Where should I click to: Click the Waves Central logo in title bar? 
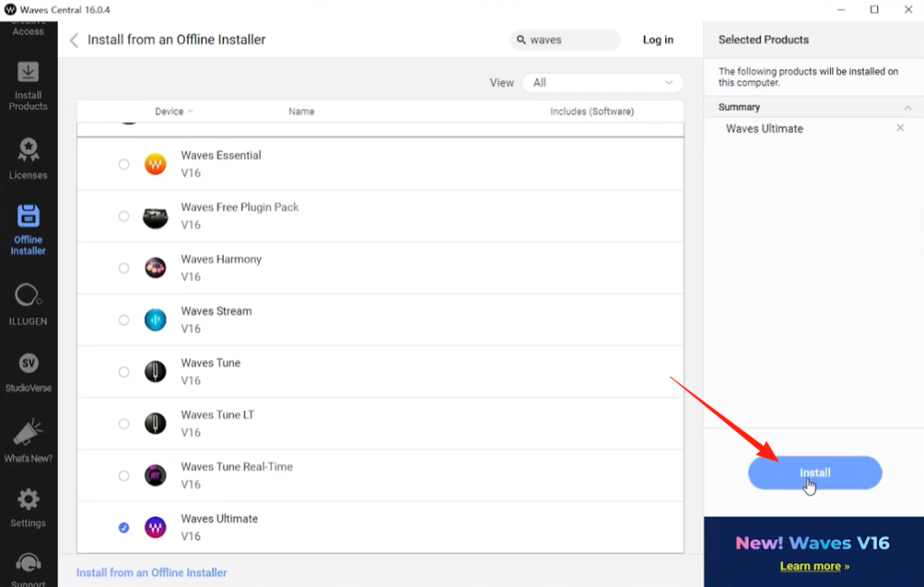pyautogui.click(x=10, y=9)
